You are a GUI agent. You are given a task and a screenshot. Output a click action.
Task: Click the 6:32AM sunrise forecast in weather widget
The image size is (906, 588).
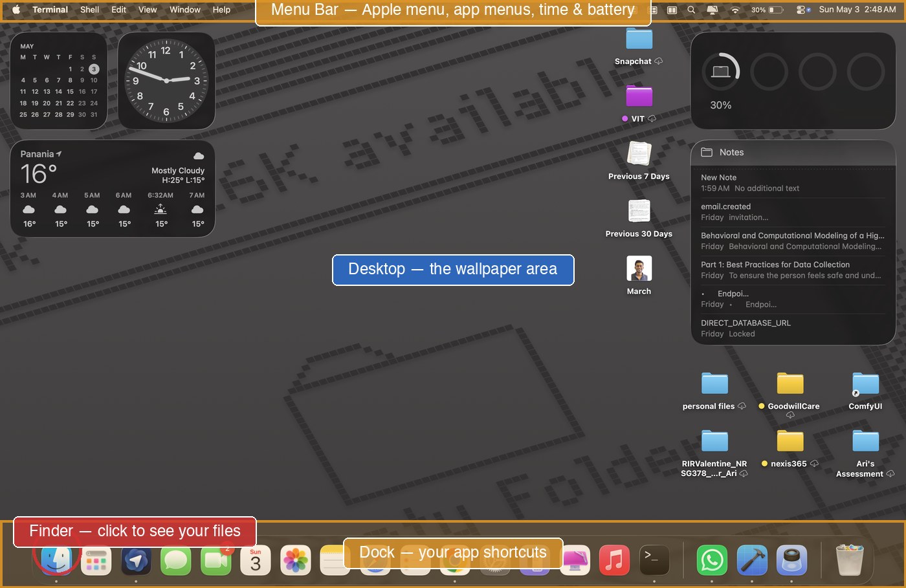[x=160, y=210]
